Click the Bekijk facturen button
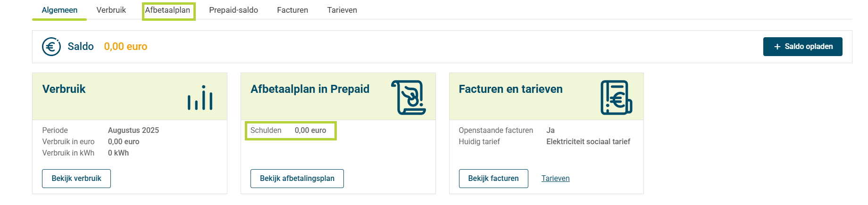 (493, 179)
